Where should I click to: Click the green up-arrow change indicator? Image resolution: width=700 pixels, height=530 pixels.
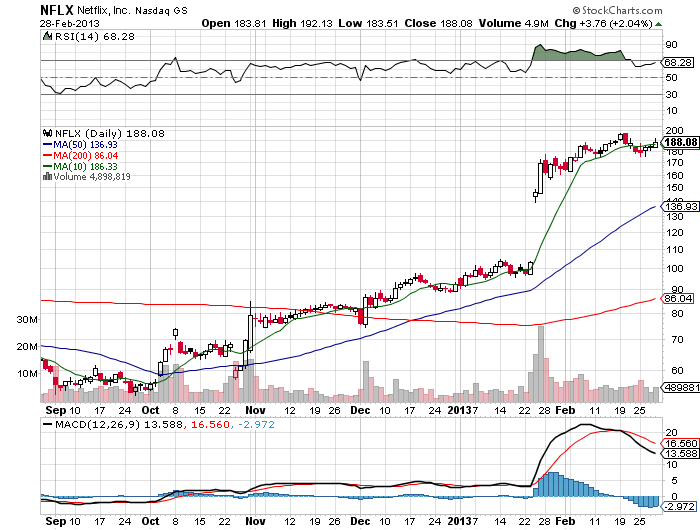pyautogui.click(x=658, y=24)
